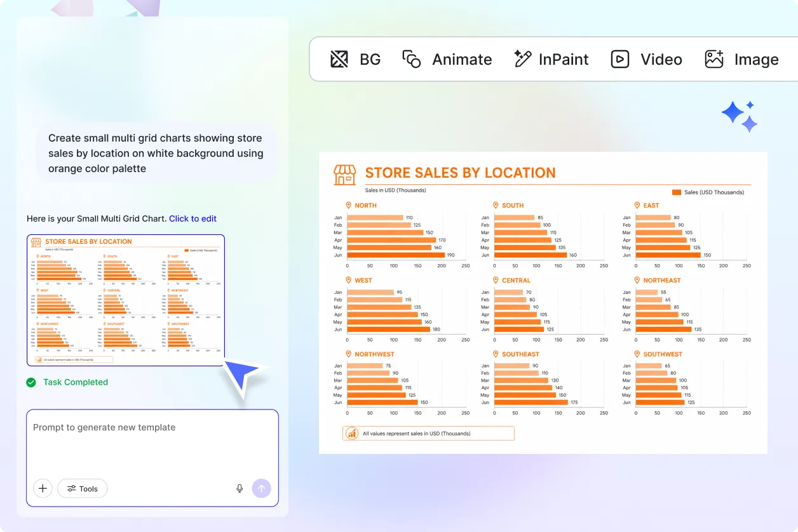
Task: Click the STORE SALES BY LOCATION title
Action: (460, 173)
